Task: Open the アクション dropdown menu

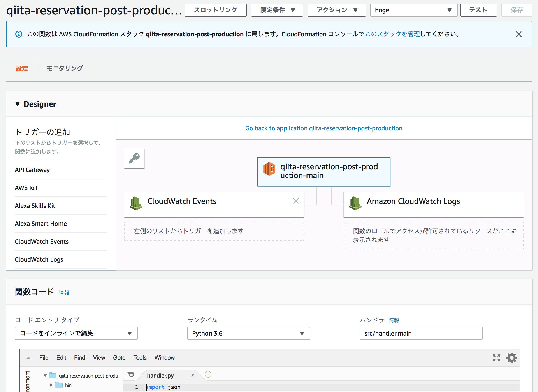Action: [337, 10]
